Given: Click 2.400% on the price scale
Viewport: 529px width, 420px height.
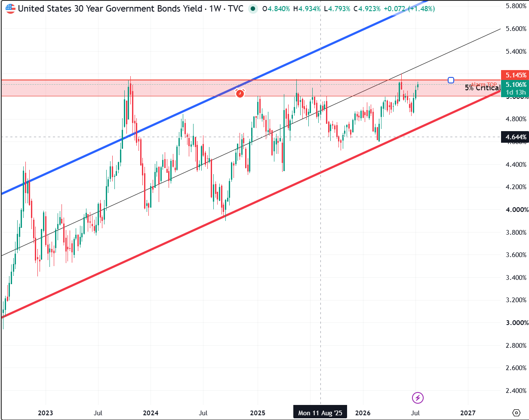Looking at the screenshot, I should pyautogui.click(x=516, y=391).
